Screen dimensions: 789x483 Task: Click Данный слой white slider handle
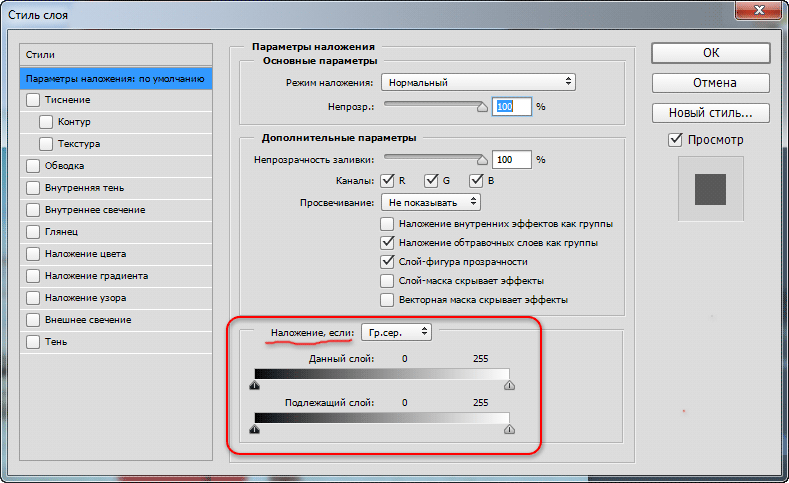509,385
